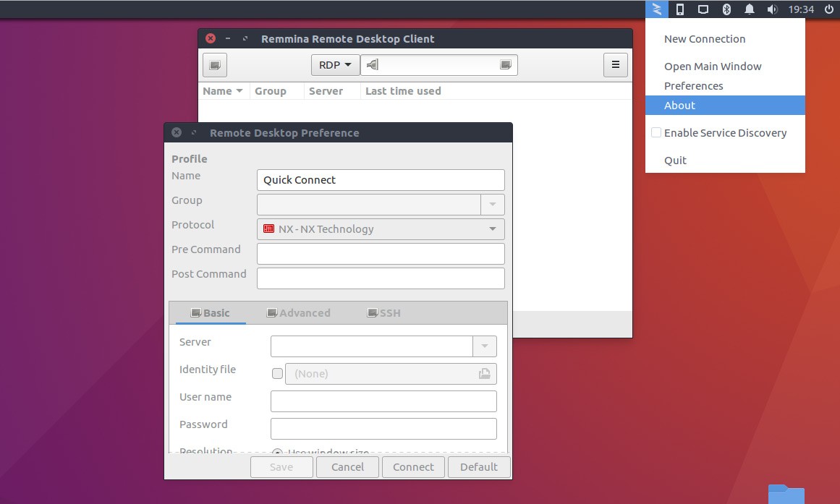The height and width of the screenshot is (504, 840).
Task: Expand the Server history dropdown arrow
Action: (485, 346)
